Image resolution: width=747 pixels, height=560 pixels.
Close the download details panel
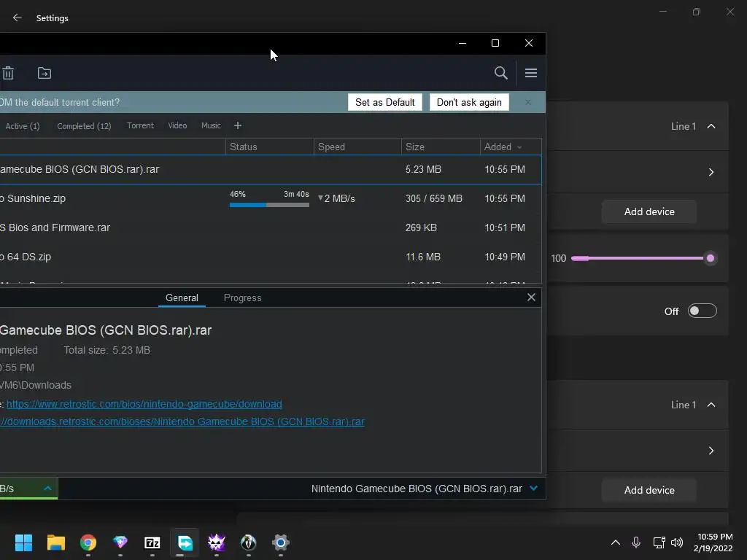(x=531, y=297)
